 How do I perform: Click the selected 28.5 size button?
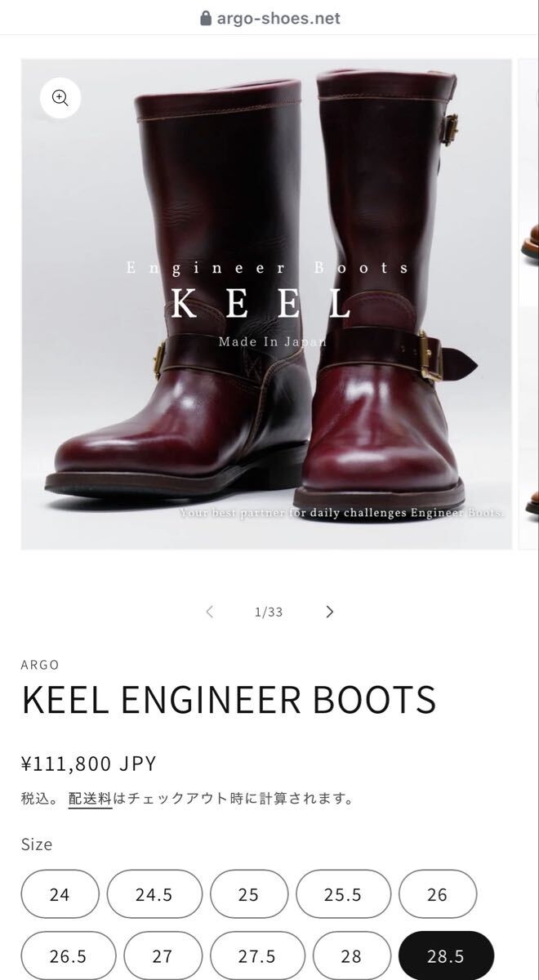[x=447, y=955]
